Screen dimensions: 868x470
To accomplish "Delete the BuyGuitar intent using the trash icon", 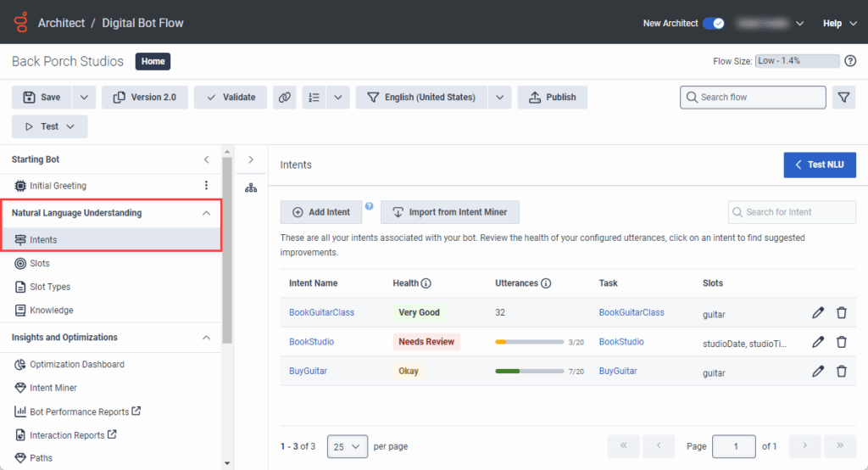I will pyautogui.click(x=841, y=371).
